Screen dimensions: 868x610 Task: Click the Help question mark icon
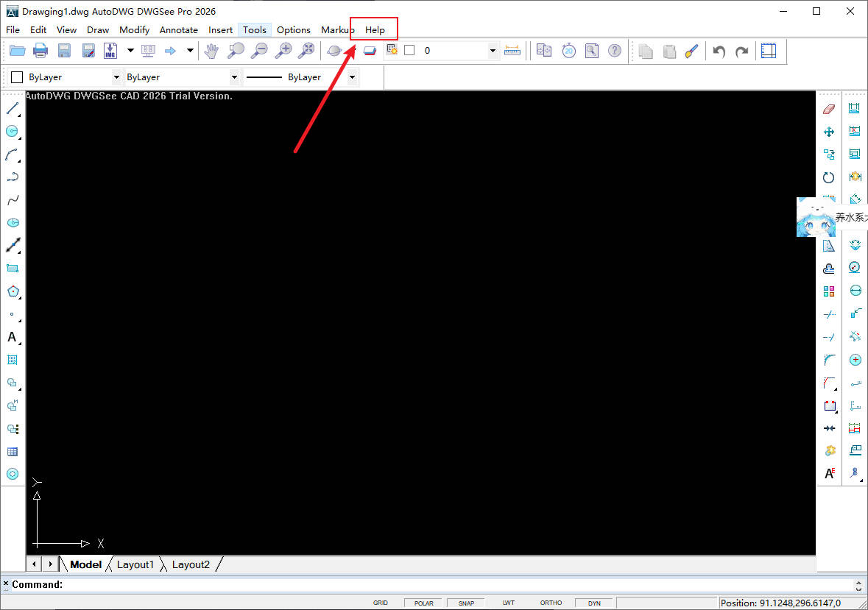pos(615,51)
